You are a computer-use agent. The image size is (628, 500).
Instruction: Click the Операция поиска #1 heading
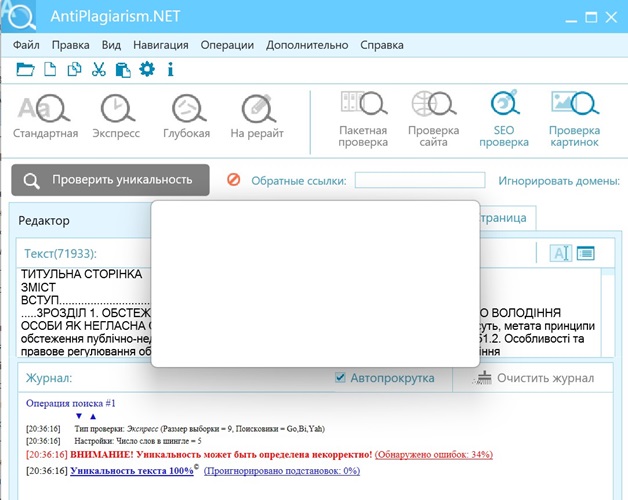tap(70, 403)
